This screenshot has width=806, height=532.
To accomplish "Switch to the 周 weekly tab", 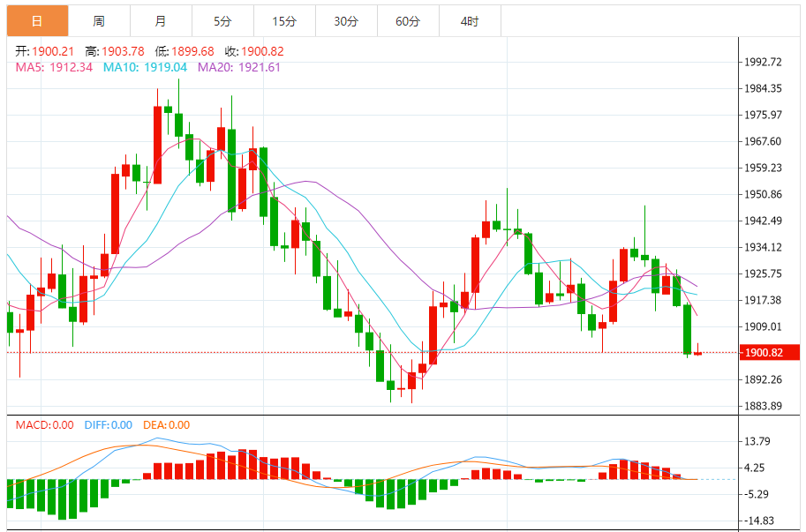I will pos(99,21).
